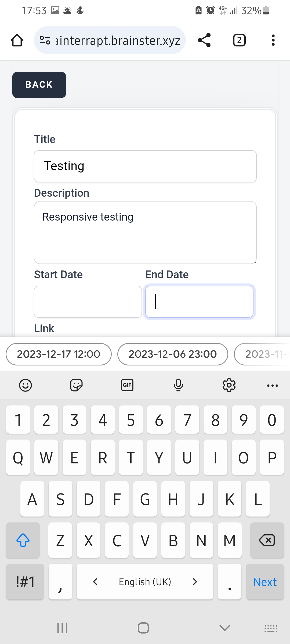Select suggestion 2023-12-06 23:00
This screenshot has height=644, width=290.
[173, 354]
